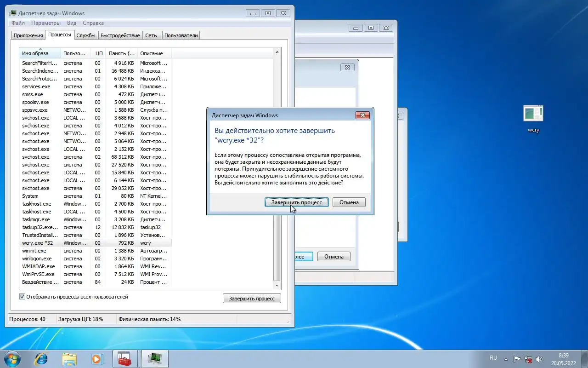Select the taskup32.exe process row
The image size is (588, 368).
tap(96, 227)
